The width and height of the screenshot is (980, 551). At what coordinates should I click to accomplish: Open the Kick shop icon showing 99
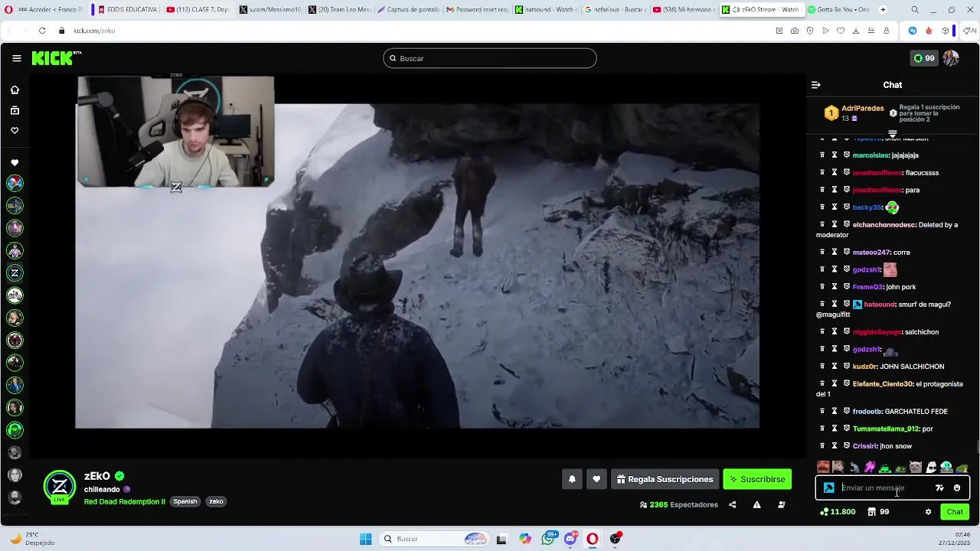click(878, 512)
